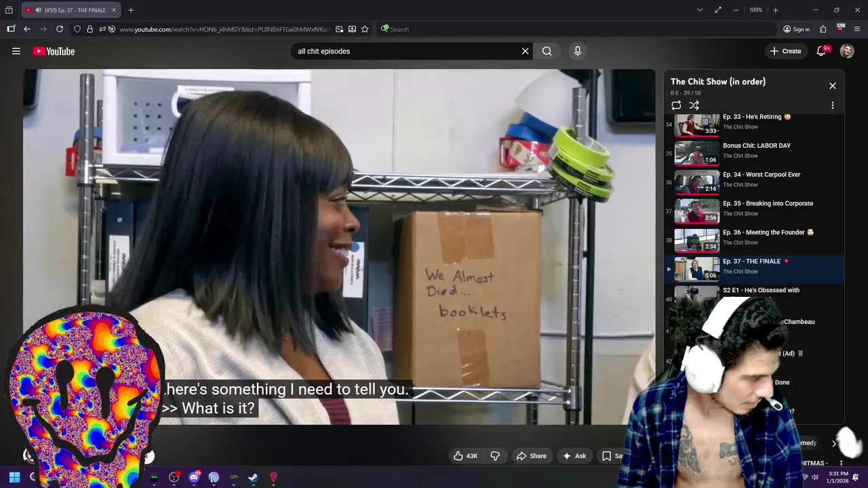Toggle playlist loop
Viewport: 868px width, 488px height.
(x=676, y=105)
